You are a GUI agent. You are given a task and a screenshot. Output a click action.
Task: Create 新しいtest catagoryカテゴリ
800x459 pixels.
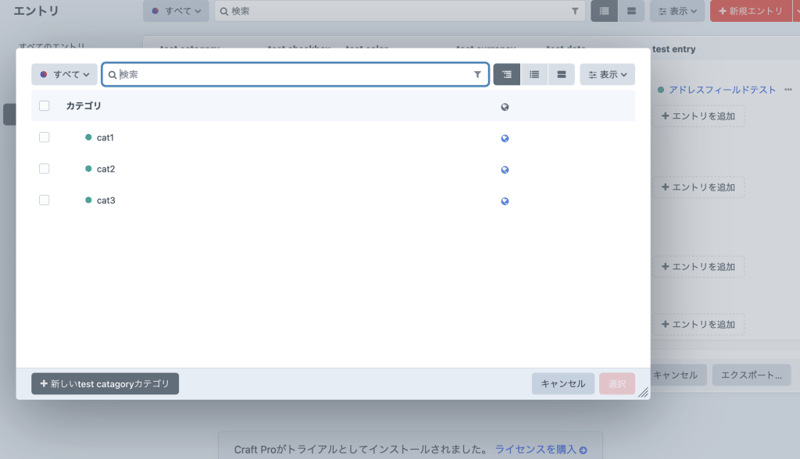105,384
